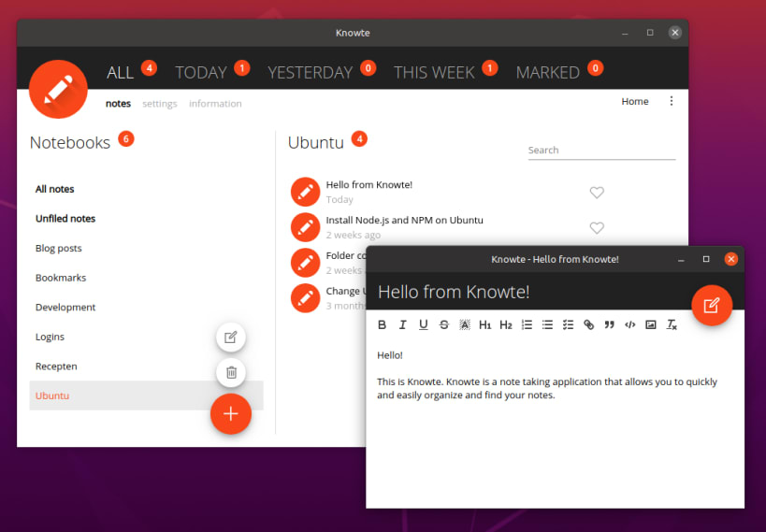
Task: Click pencil icon of 'Hello from Knowte!' note
Action: tap(305, 192)
